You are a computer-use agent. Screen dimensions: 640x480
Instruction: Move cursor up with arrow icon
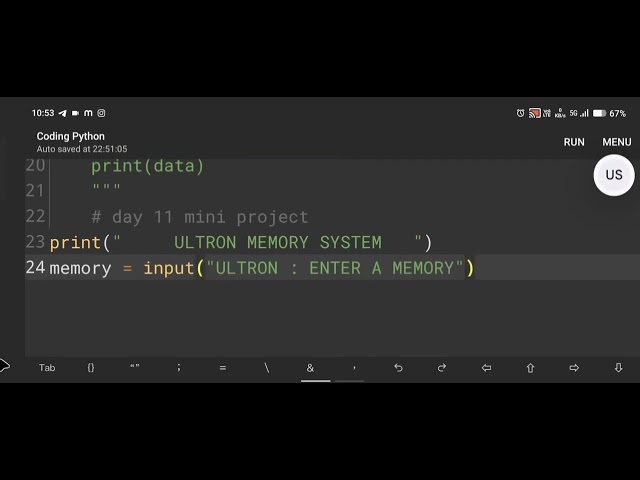tap(530, 368)
